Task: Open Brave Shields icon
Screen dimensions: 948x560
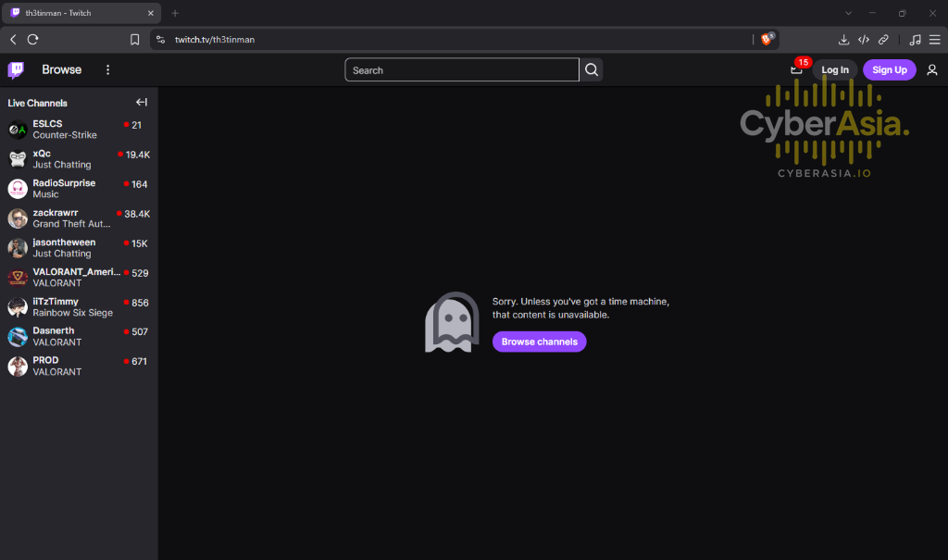Action: point(767,39)
